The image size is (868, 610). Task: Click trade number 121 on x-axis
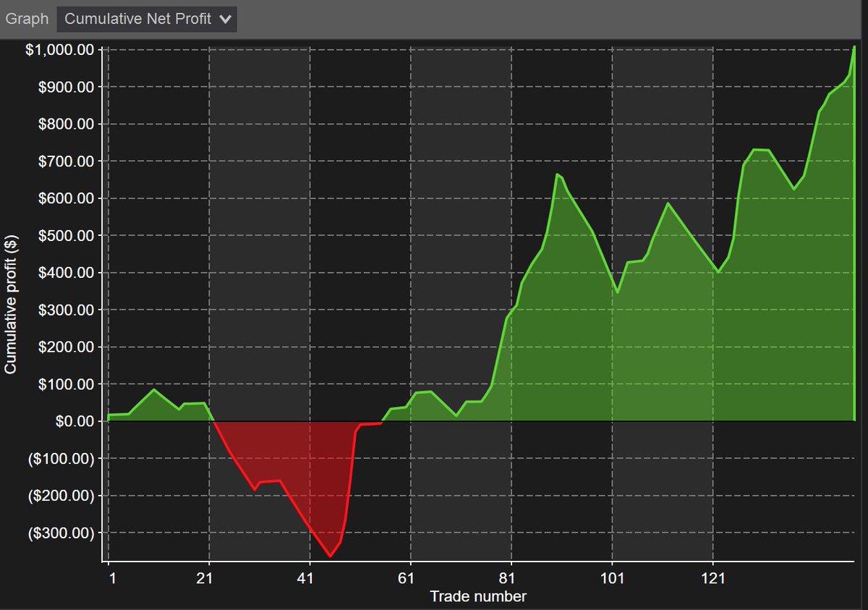click(x=712, y=578)
